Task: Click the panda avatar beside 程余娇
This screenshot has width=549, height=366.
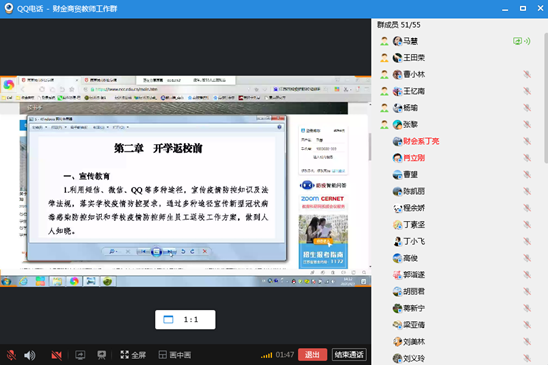Action: click(397, 208)
